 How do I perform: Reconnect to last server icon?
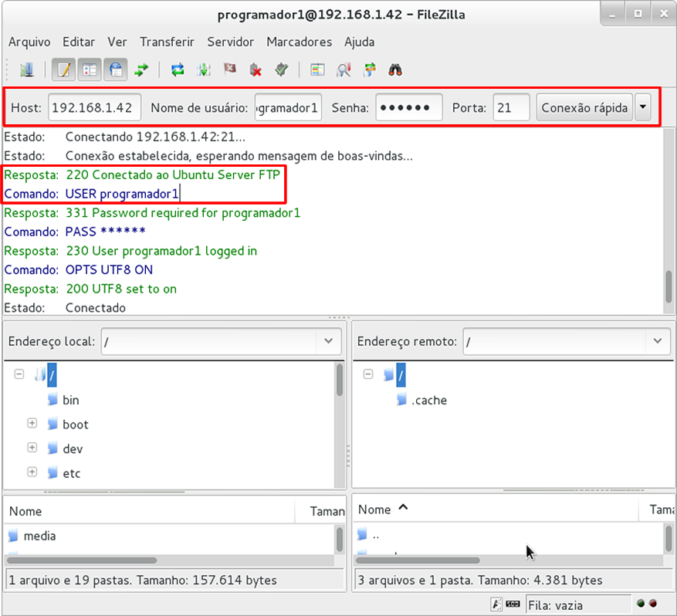(x=282, y=69)
